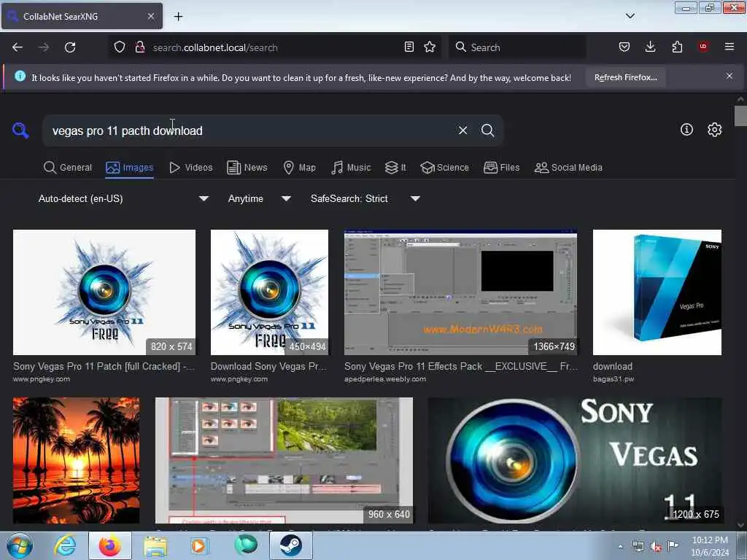
Task: Expand the Auto-detect (en-US) language dropdown
Action: [x=123, y=198]
